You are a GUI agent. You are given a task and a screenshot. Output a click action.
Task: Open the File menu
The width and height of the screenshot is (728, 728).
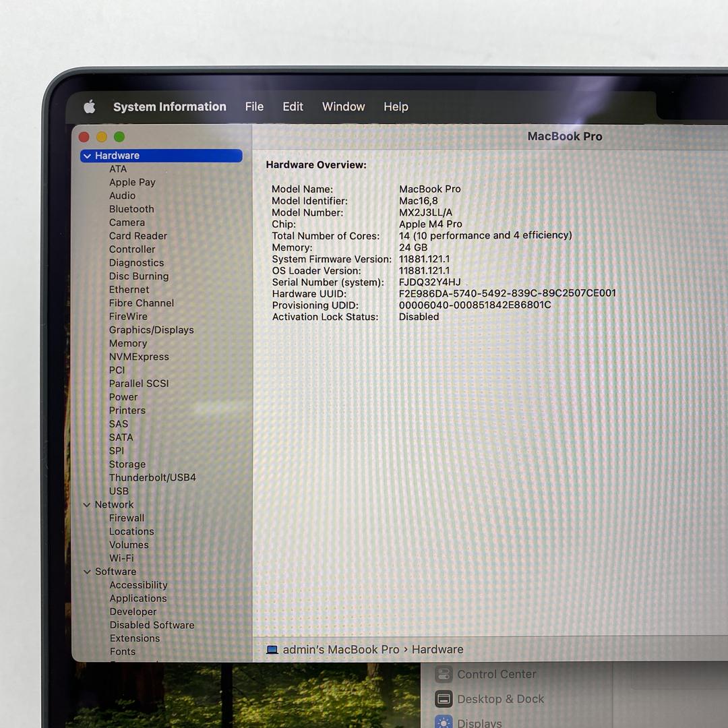(x=254, y=107)
